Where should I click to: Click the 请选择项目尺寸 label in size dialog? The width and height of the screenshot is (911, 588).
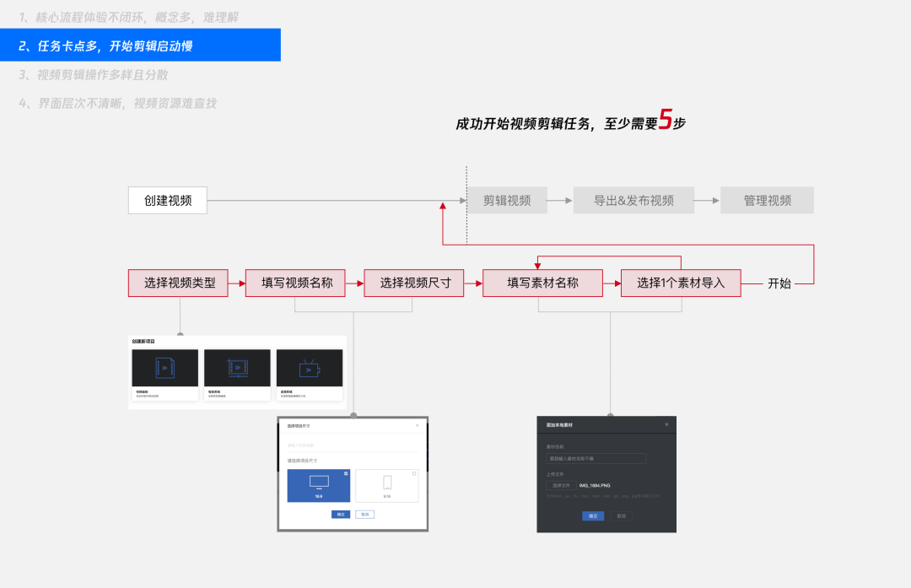pyautogui.click(x=302, y=461)
